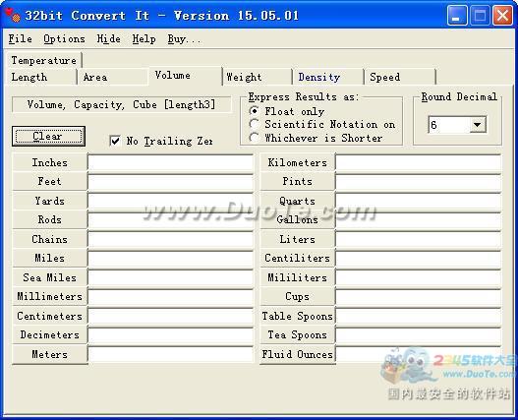Click the Mililiters unit button
Screen dimensions: 518x420
pyautogui.click(x=297, y=277)
